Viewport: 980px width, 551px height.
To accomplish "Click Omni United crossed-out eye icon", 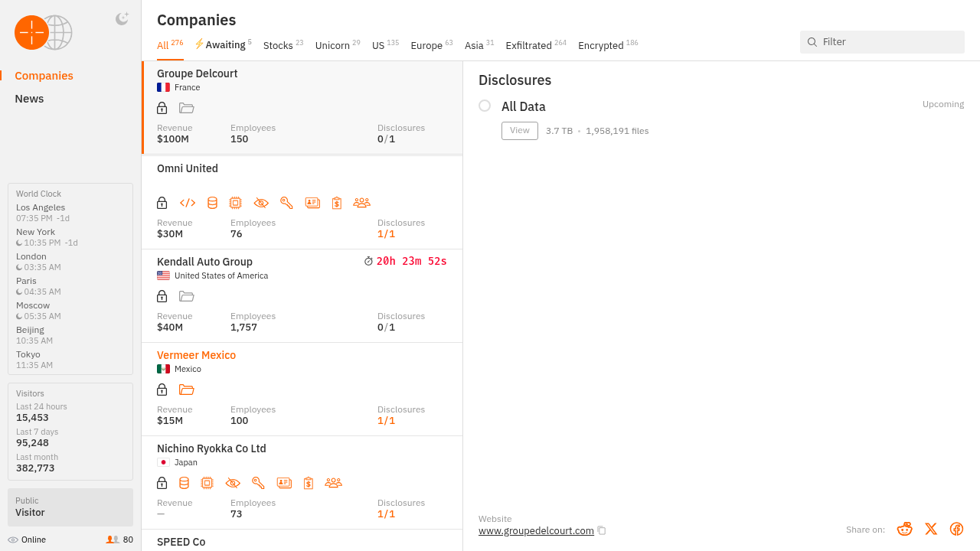I will click(x=261, y=203).
